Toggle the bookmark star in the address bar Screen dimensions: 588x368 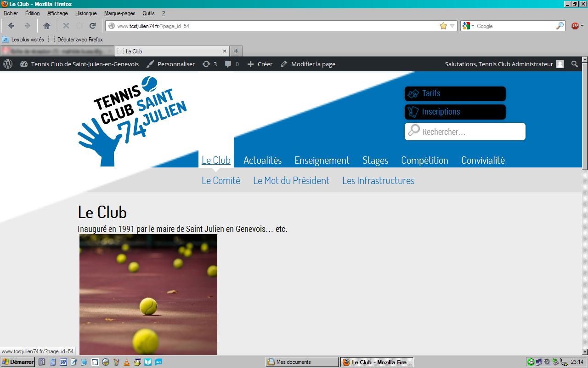click(444, 26)
